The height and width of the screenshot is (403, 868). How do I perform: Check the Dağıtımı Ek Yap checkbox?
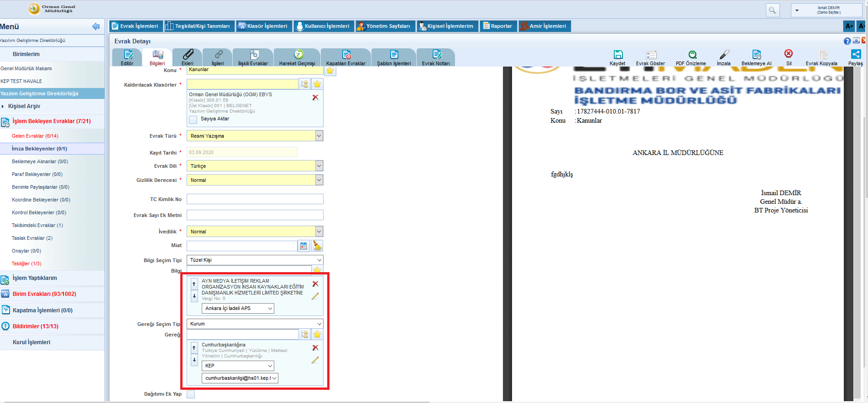pyautogui.click(x=191, y=394)
